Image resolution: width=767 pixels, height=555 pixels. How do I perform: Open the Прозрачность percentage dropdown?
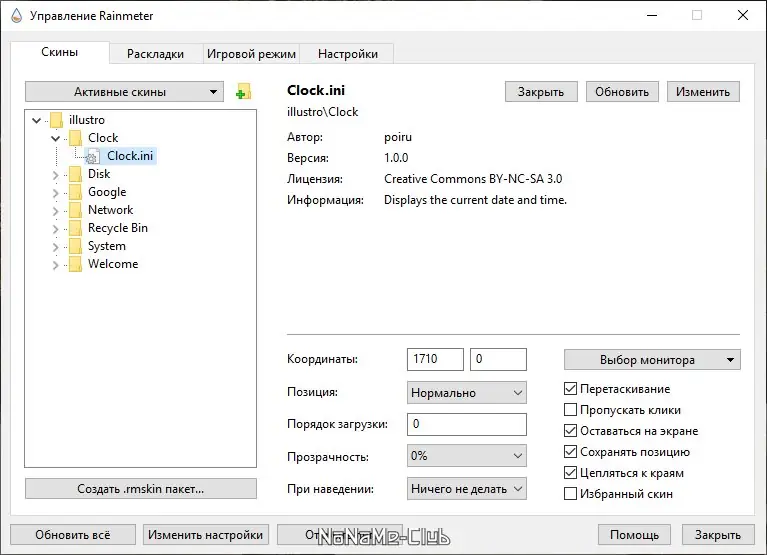click(467, 456)
